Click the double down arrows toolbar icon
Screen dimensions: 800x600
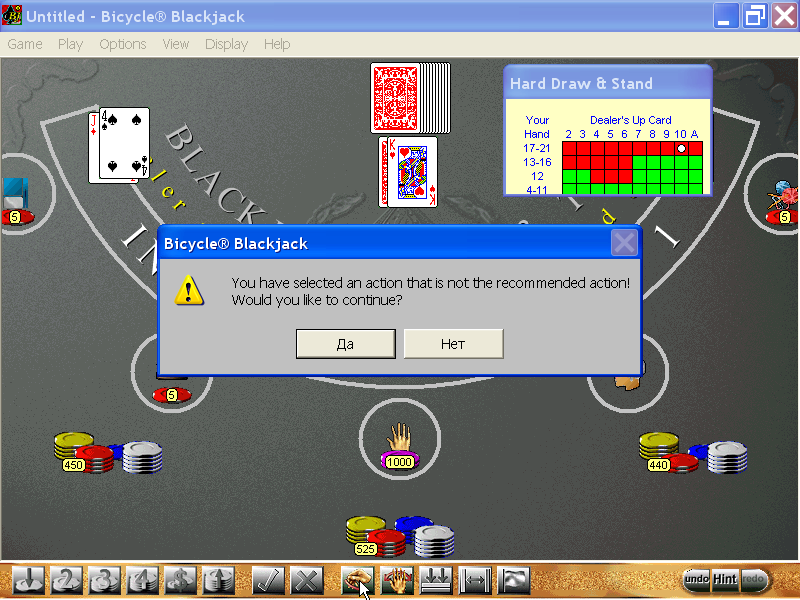click(x=436, y=580)
